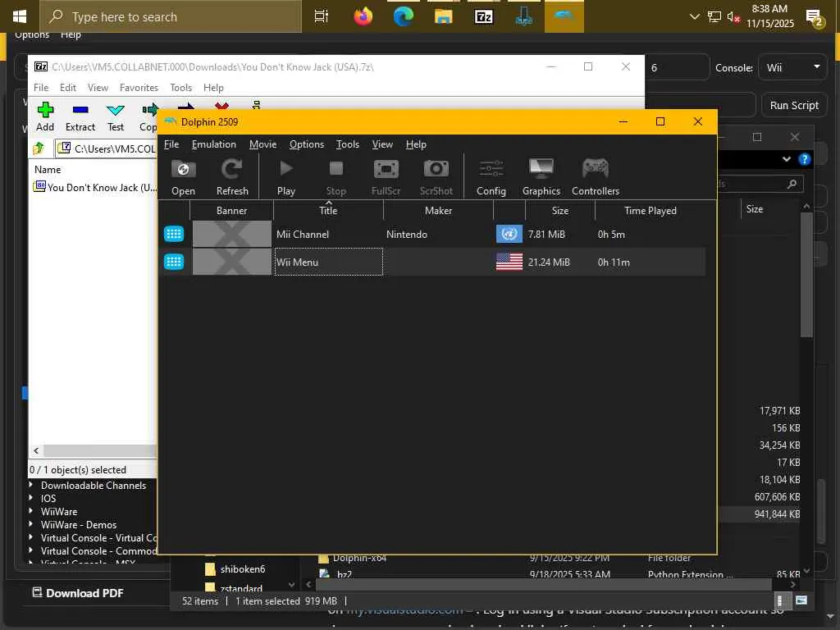840x630 pixels.
Task: Expand Virtual Console - Virtual tree item
Action: click(30, 537)
